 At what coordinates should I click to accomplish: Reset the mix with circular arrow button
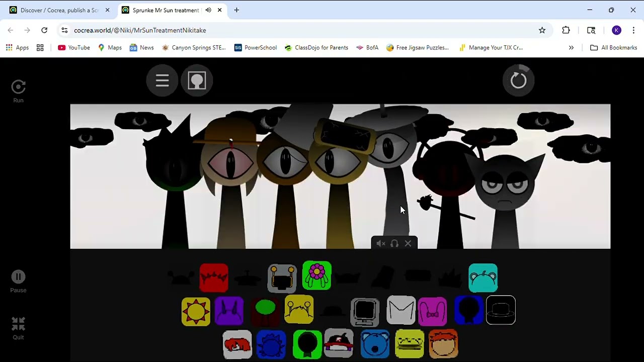518,80
